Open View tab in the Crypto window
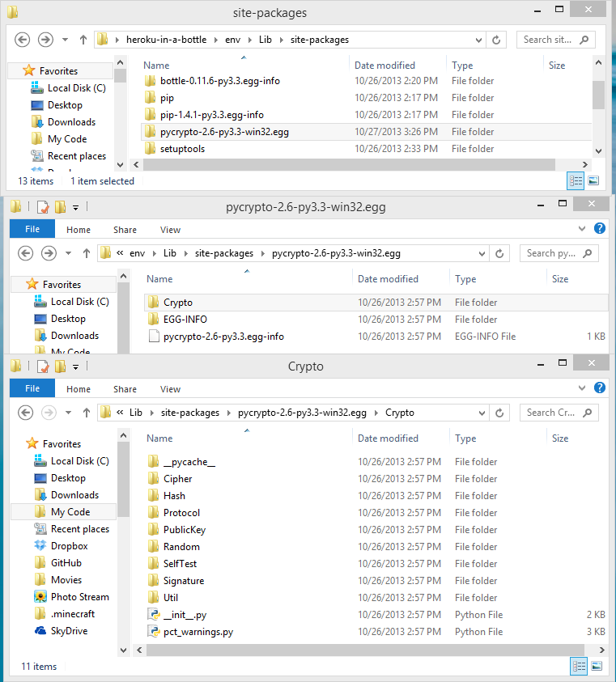The image size is (616, 682). pyautogui.click(x=170, y=389)
